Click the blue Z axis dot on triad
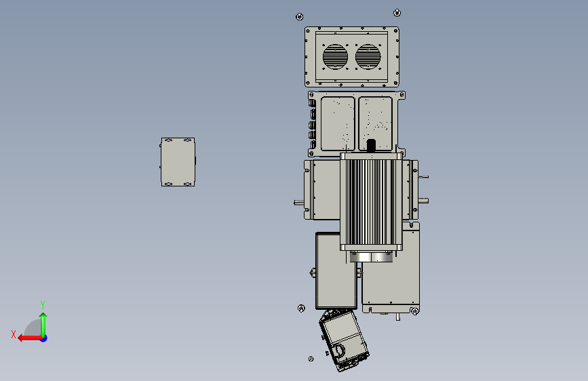This screenshot has height=381, width=588. click(x=44, y=338)
